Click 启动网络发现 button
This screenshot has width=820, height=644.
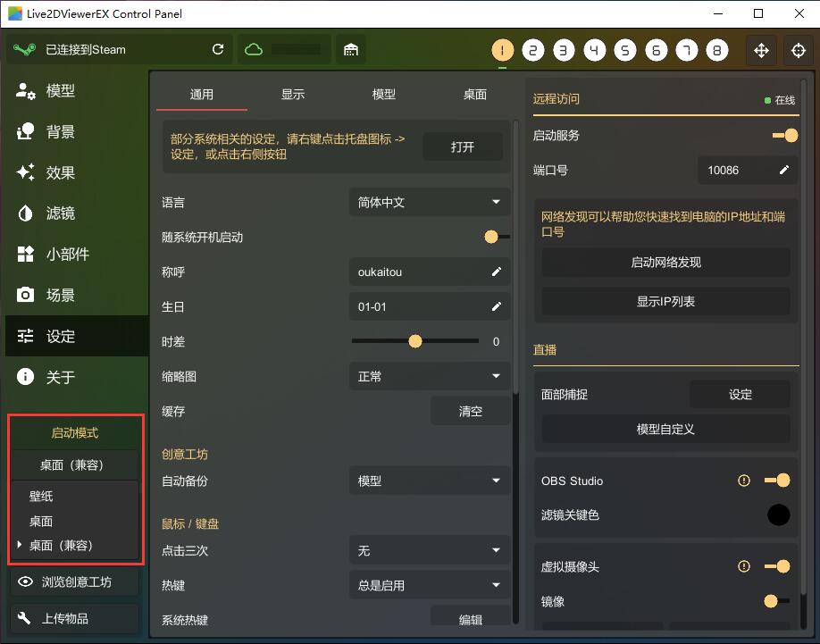665,263
